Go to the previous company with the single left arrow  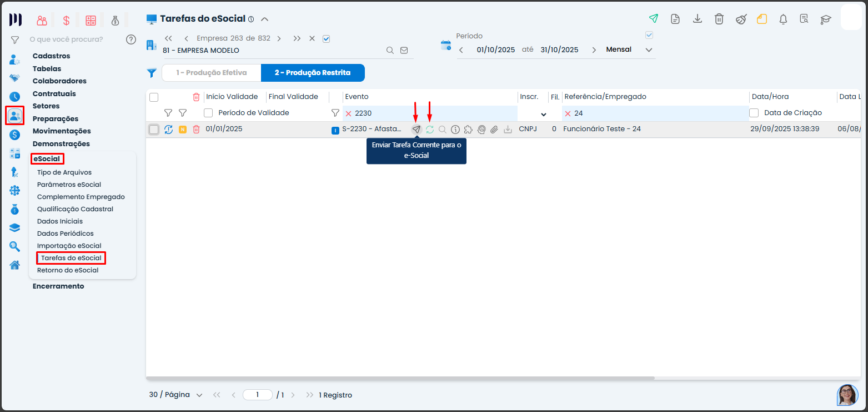click(186, 38)
